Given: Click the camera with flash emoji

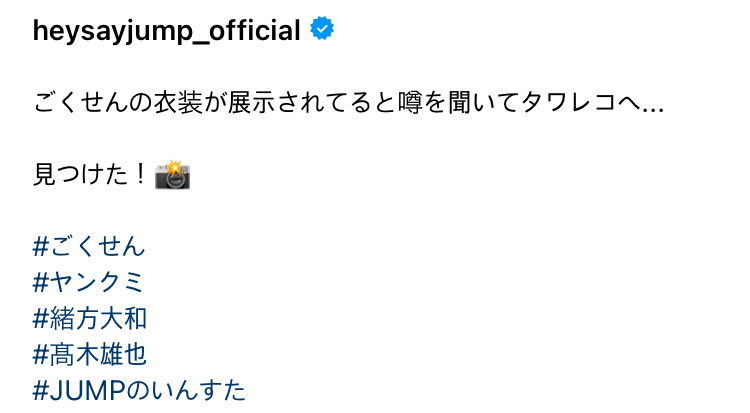Looking at the screenshot, I should (173, 175).
